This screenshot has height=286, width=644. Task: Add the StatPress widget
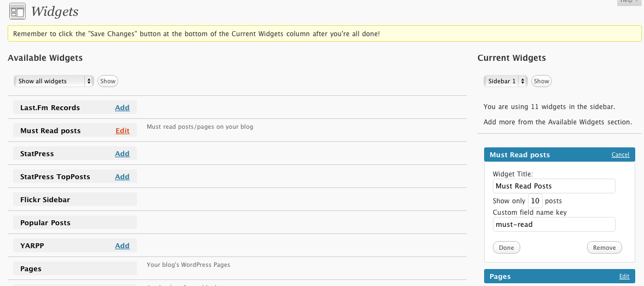[122, 153]
